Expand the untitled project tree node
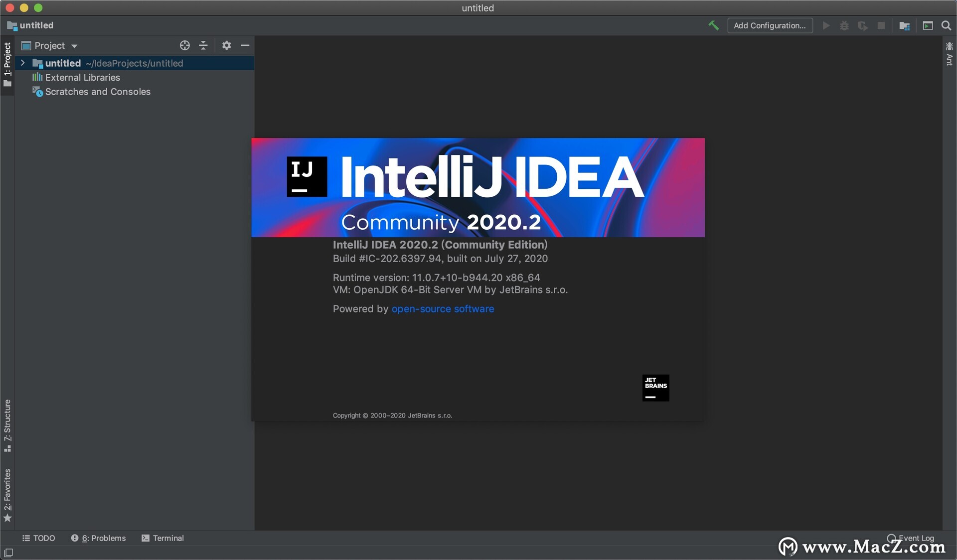Screen dimensions: 957x560 22,63
